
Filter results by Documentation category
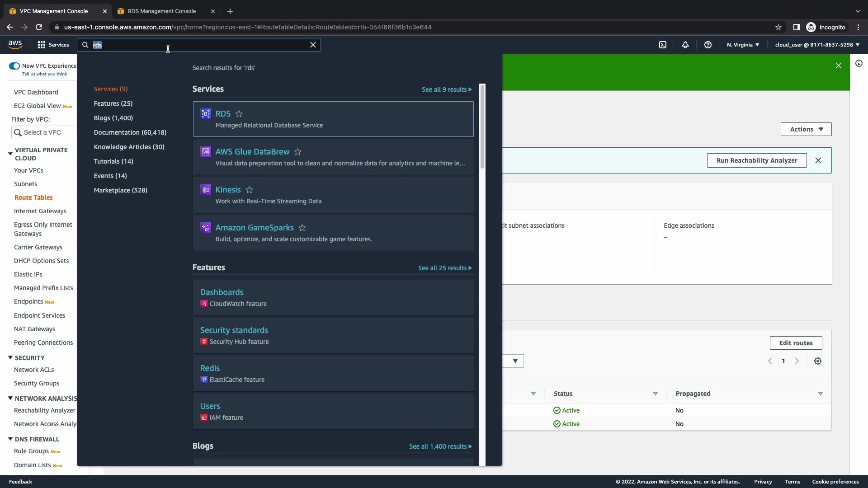click(x=130, y=132)
